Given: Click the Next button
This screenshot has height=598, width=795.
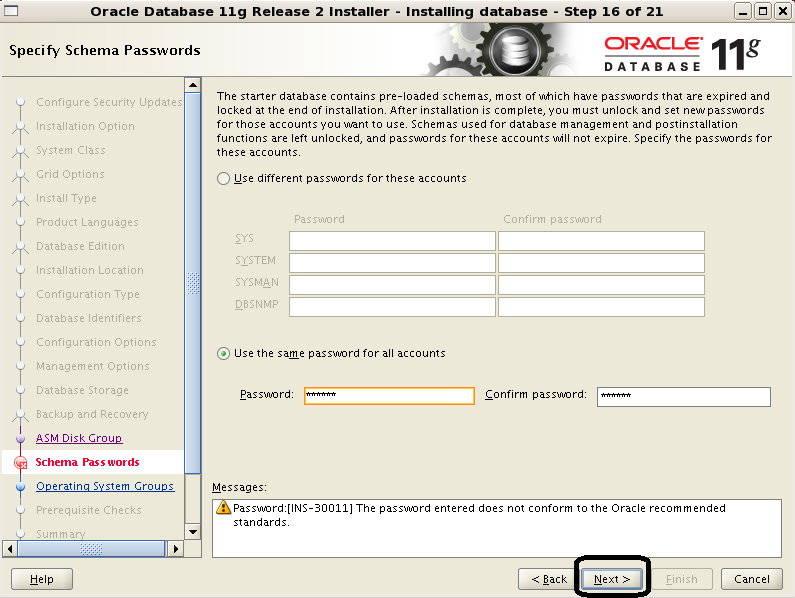Looking at the screenshot, I should click(611, 579).
